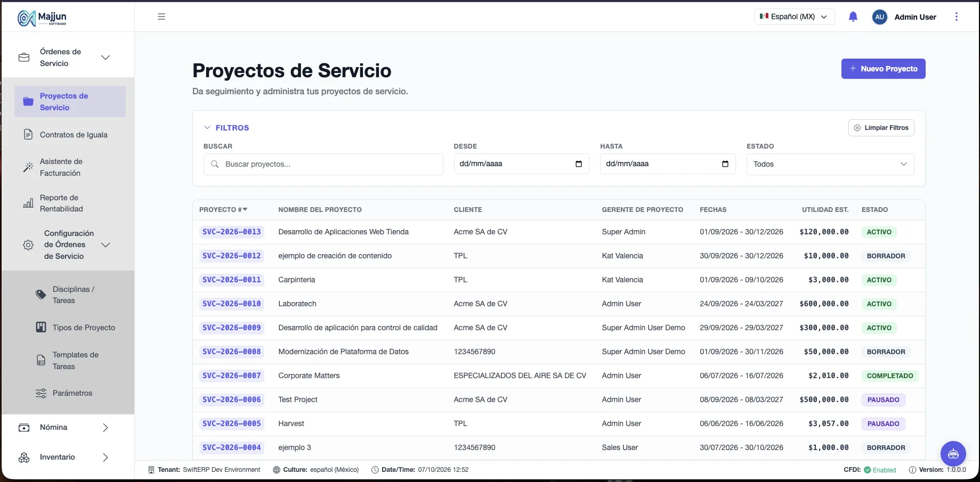This screenshot has height=482, width=980.
Task: Click the Inventario boxes icon
Action: [24, 458]
